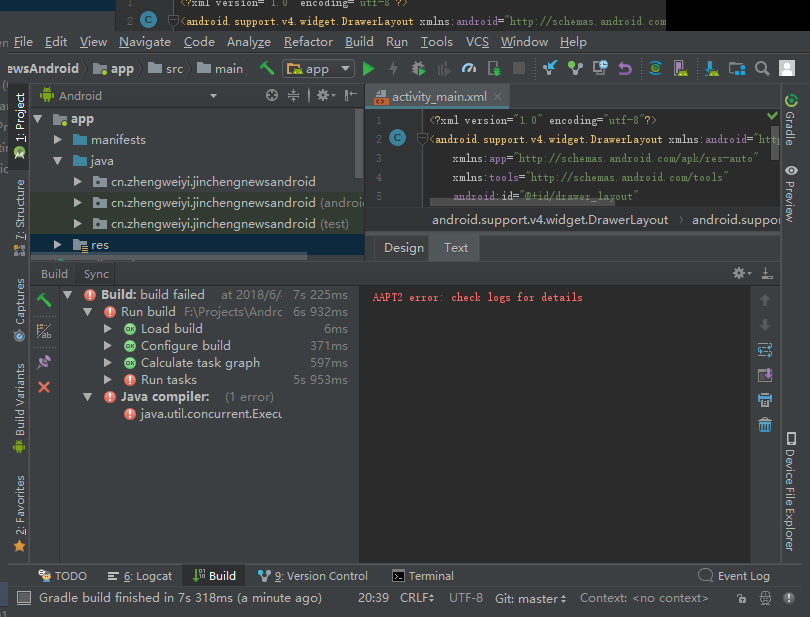Screen dimensions: 810x617
Task: Open the Event Log
Action: [x=734, y=576]
